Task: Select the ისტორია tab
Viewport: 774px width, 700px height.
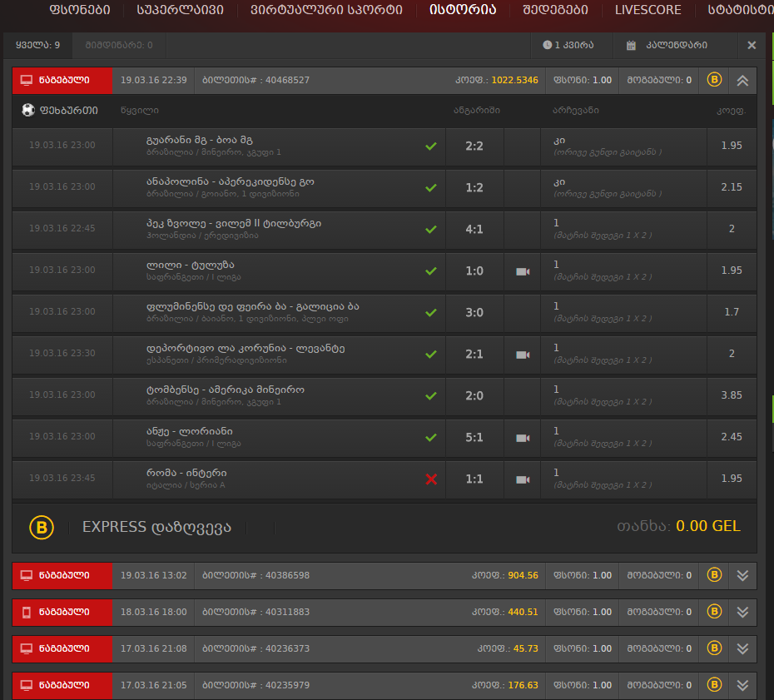Action: (x=463, y=10)
